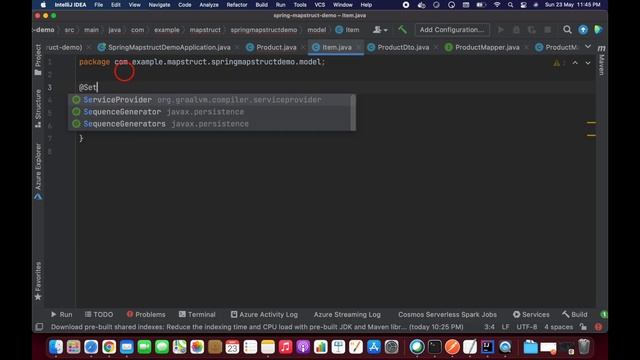Open the File menu

coord(99,5)
